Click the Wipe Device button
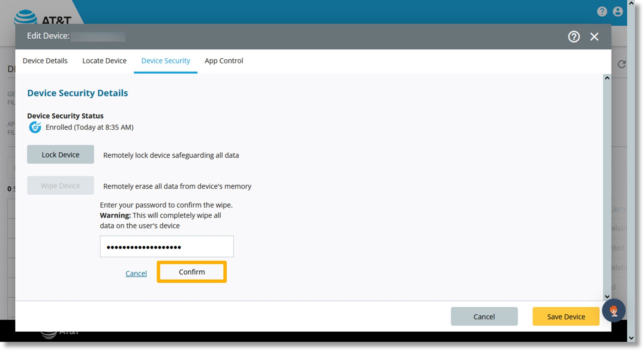644x351 pixels. point(60,185)
